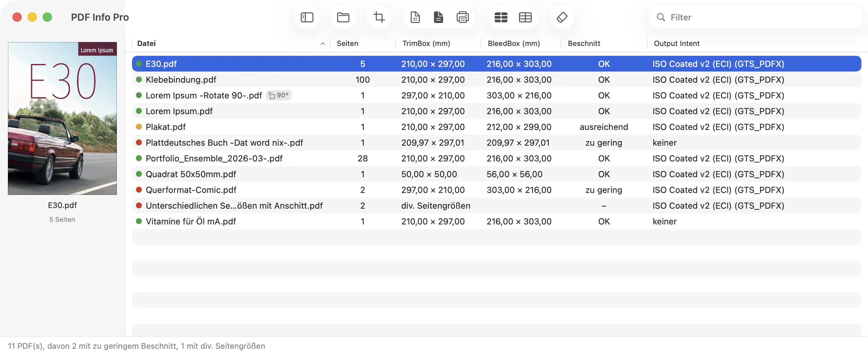Click the filled document icon
This screenshot has width=868, height=355.
[x=438, y=17]
